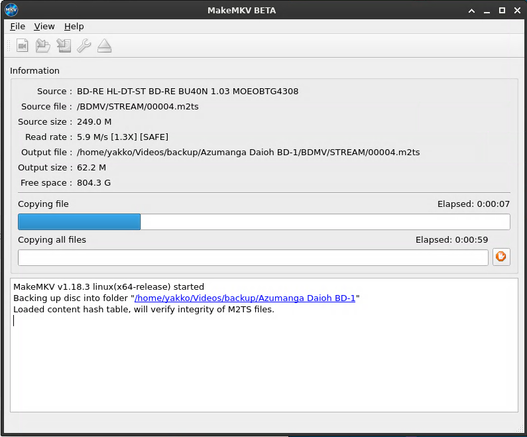The image size is (527, 437).
Task: Click the Free space 804.3 G value
Action: click(x=94, y=183)
